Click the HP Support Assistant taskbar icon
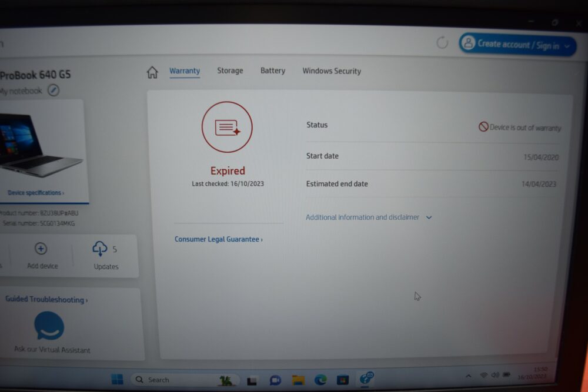588x392 pixels. point(366,378)
